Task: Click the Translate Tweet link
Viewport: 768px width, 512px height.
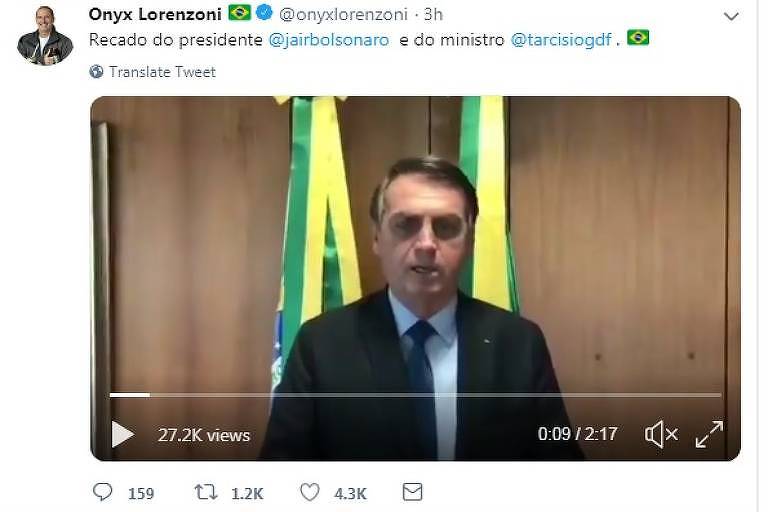Action: 162,72
